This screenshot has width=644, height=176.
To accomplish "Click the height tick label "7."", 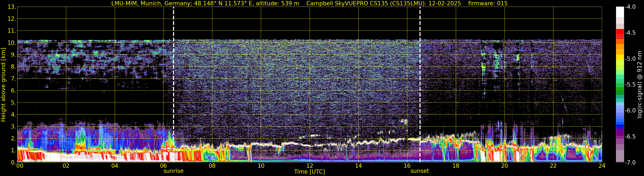I will point(13,79).
